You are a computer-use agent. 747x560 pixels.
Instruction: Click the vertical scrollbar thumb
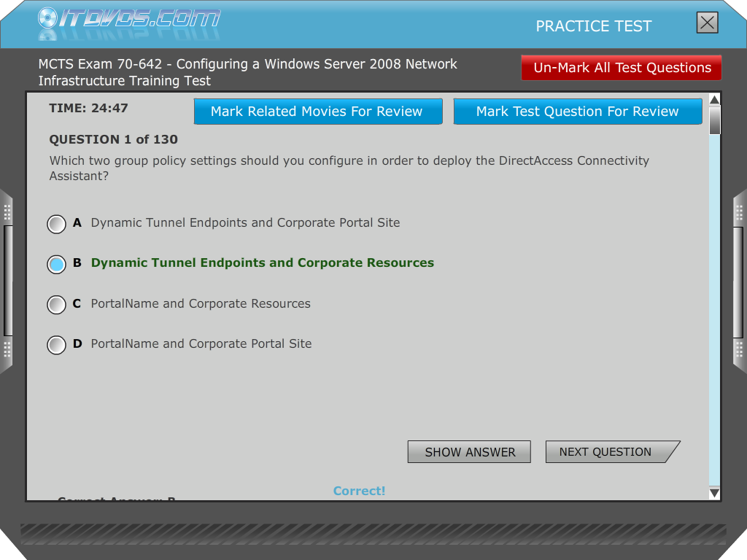coord(714,120)
